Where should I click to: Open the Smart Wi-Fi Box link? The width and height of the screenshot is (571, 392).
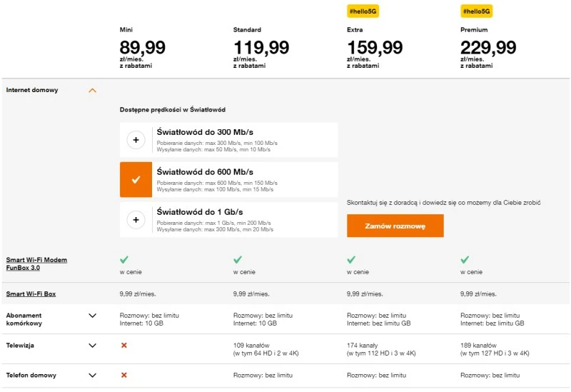[32, 294]
